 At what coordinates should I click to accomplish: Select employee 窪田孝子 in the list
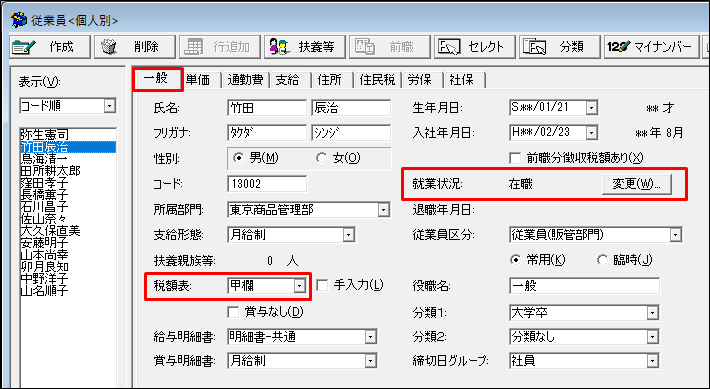click(x=68, y=182)
